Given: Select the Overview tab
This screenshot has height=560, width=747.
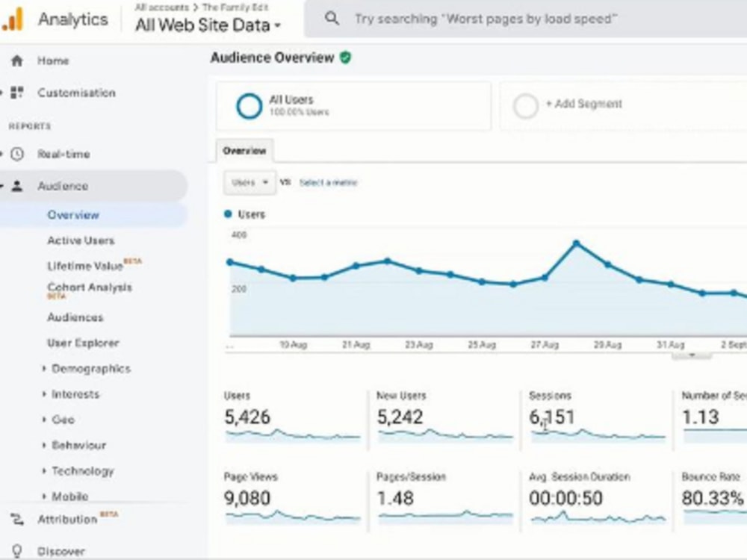Looking at the screenshot, I should coord(244,151).
